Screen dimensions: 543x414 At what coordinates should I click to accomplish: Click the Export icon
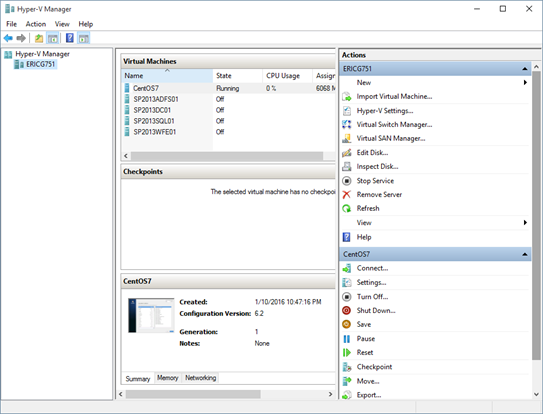click(x=347, y=395)
